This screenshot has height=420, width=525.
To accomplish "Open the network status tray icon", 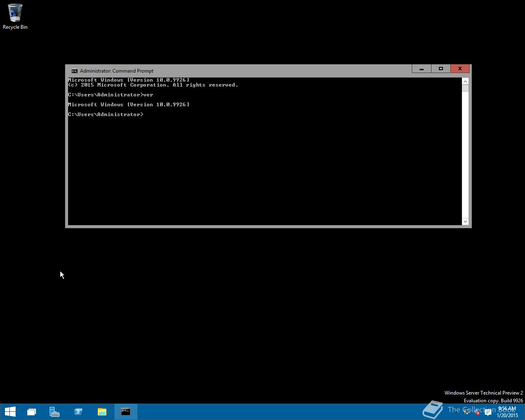I will [467, 412].
